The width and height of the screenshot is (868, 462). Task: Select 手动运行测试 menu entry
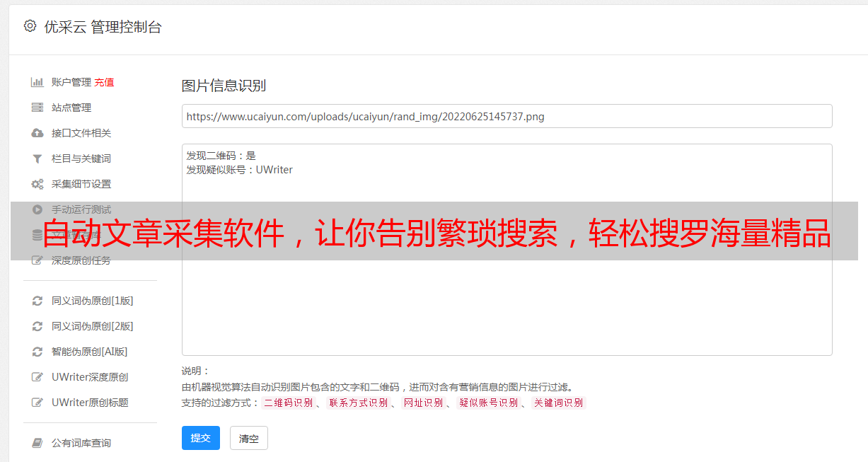[x=81, y=209]
